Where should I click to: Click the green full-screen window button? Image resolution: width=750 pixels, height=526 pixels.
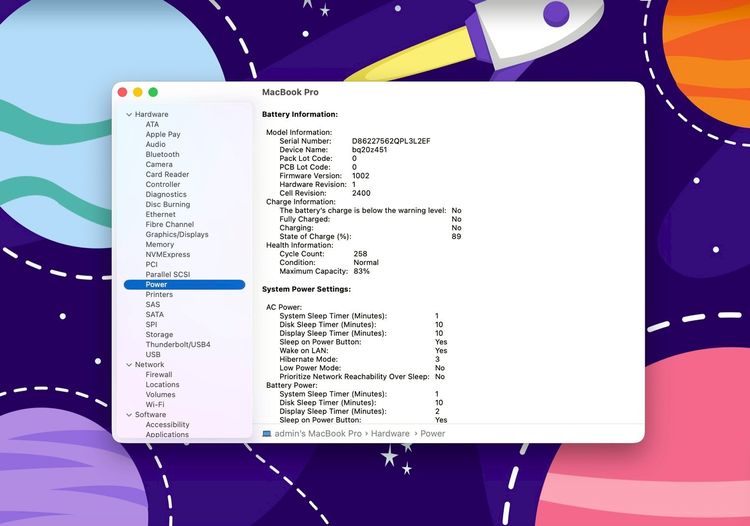point(153,92)
